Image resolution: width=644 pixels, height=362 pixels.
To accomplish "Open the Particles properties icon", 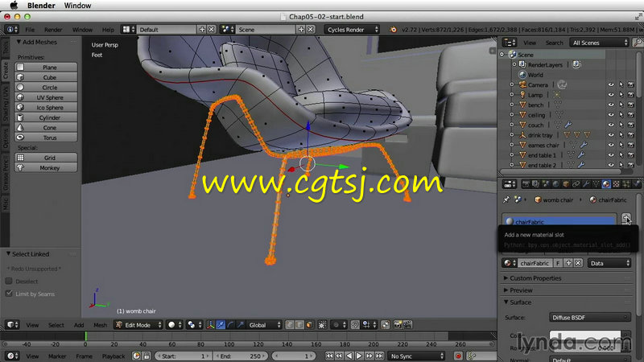I will 626,184.
